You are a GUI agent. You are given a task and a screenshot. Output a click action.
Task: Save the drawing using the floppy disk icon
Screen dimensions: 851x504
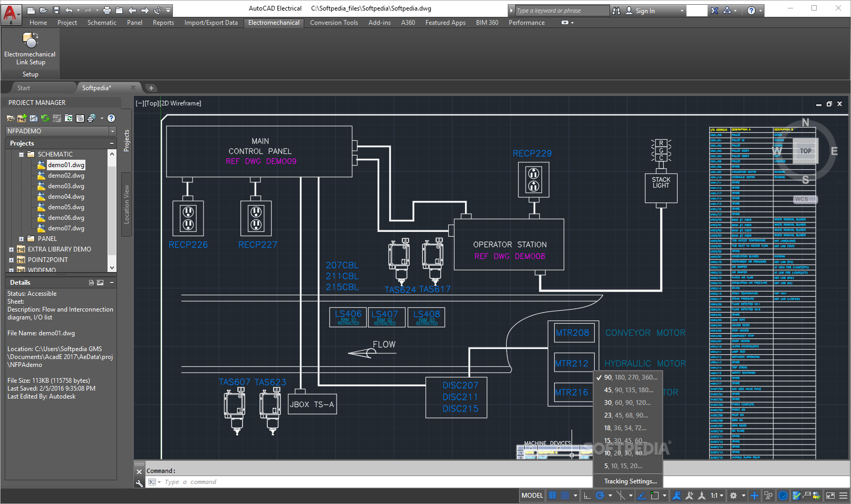[x=56, y=10]
